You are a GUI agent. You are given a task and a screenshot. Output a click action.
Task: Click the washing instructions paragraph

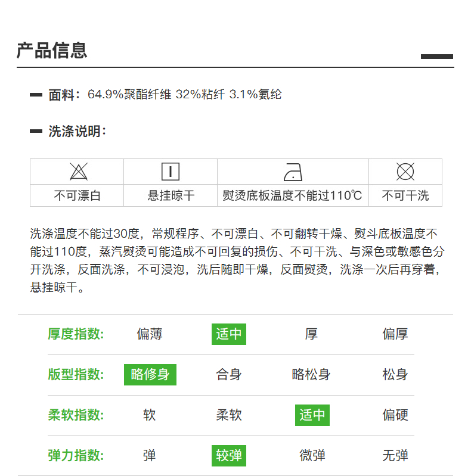coord(237,260)
